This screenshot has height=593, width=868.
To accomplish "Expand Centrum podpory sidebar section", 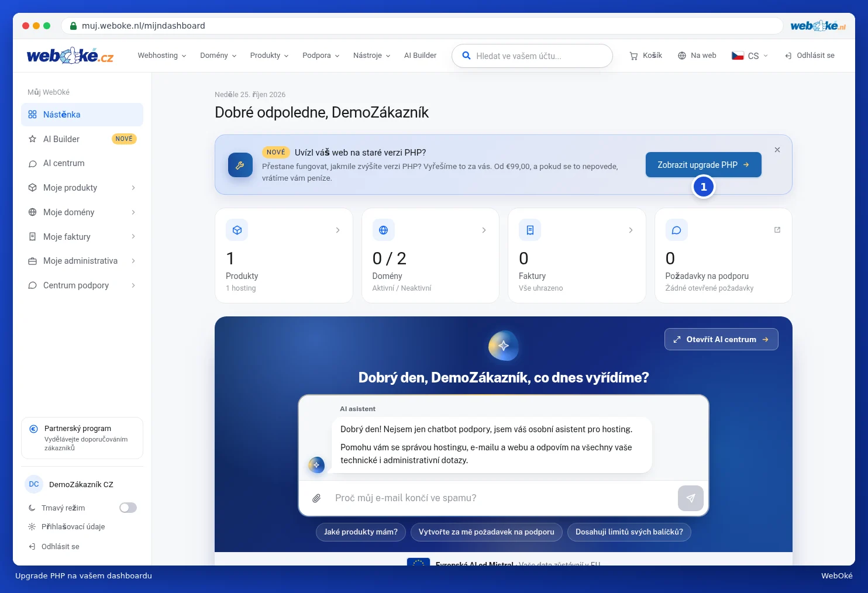I will pos(82,285).
